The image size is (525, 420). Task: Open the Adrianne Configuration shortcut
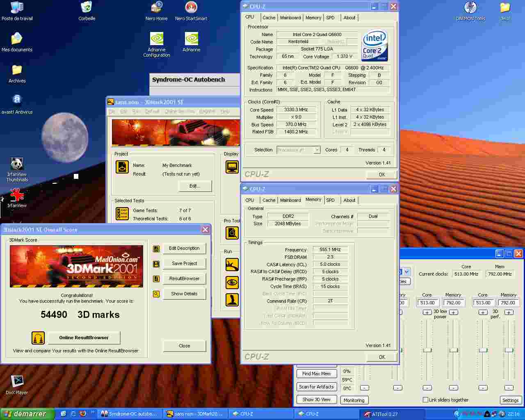click(156, 45)
